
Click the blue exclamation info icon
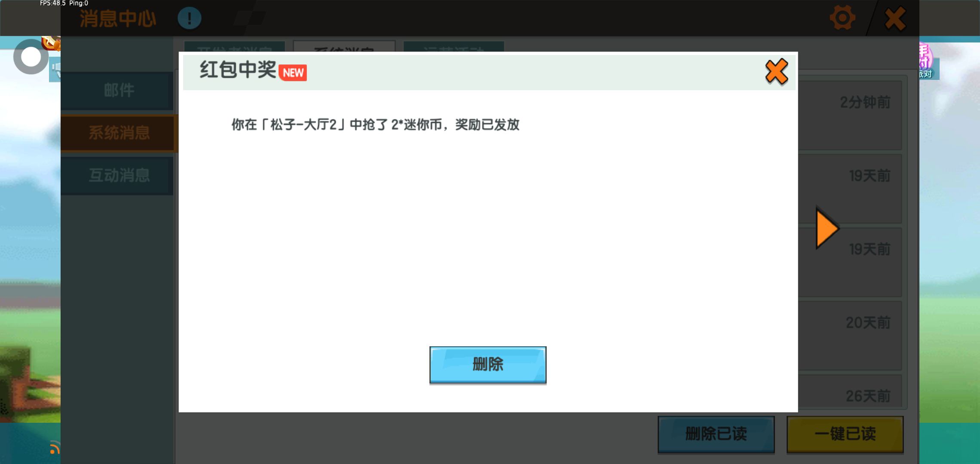tap(189, 18)
